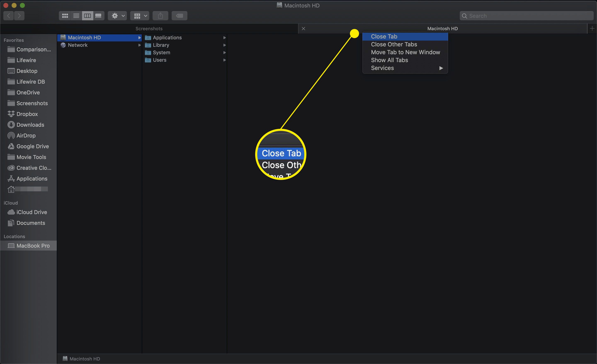Select Google Drive from Favorites
This screenshot has height=364, width=597.
point(32,146)
